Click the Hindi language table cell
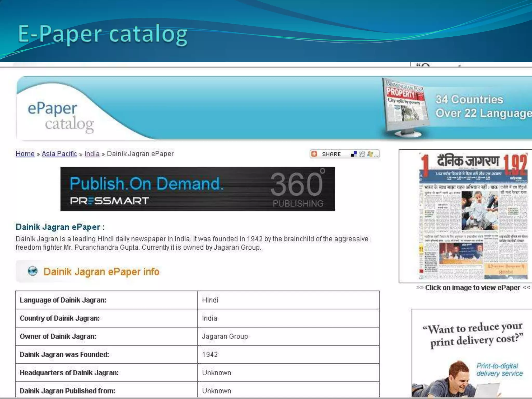 tap(210, 300)
